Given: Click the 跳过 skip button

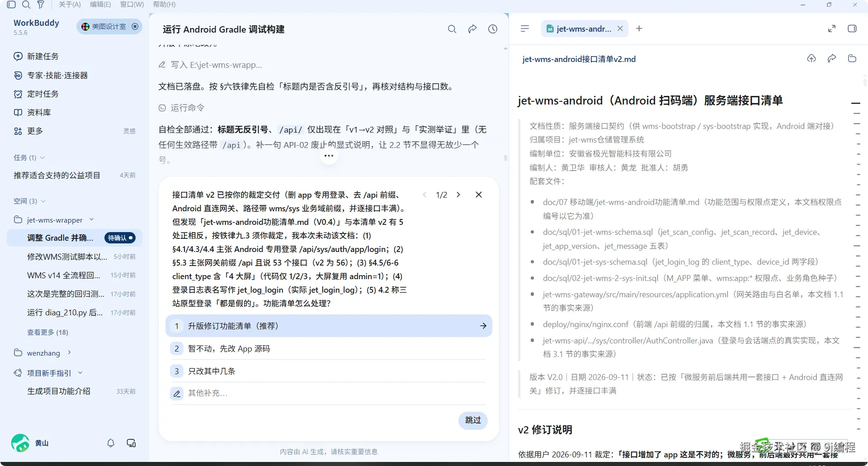Looking at the screenshot, I should (473, 420).
